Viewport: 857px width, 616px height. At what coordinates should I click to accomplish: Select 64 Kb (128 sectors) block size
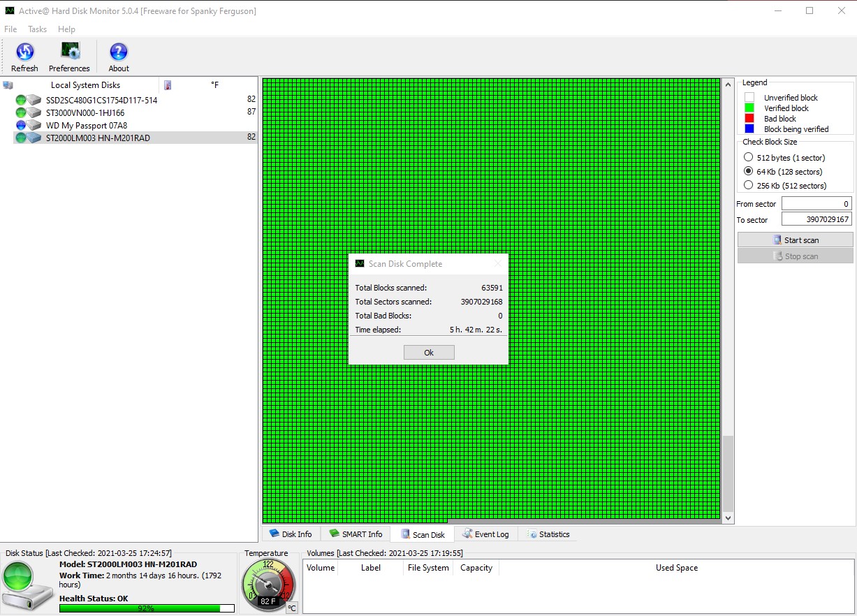[749, 172]
